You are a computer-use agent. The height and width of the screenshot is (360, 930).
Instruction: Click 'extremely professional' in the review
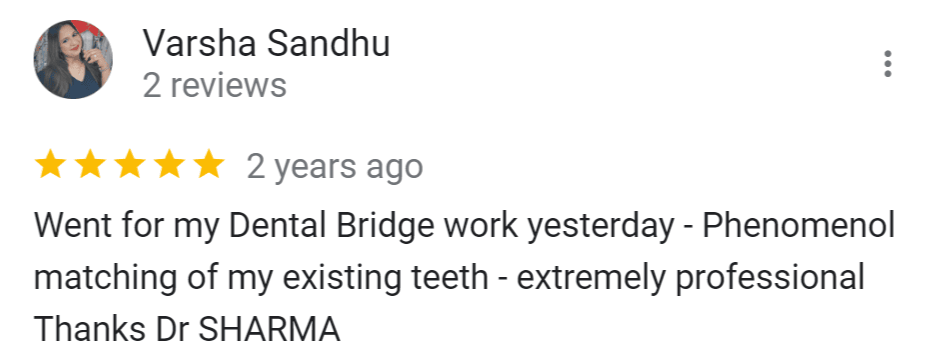pos(690,279)
